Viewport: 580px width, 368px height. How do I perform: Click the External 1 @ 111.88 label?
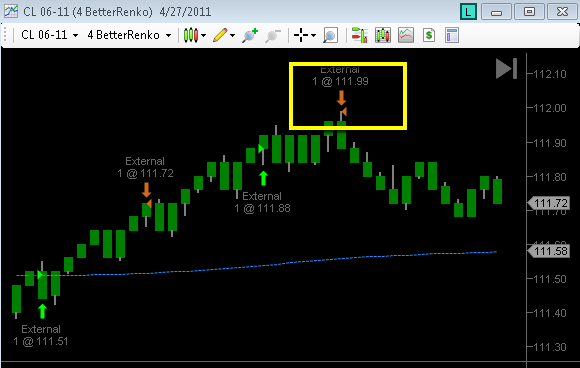[x=262, y=202]
